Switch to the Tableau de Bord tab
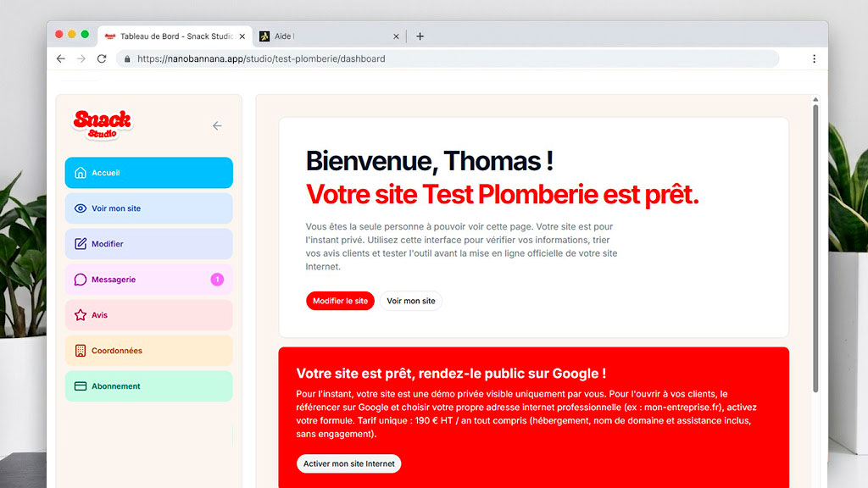Viewport: 868px width, 488px height. [175, 36]
